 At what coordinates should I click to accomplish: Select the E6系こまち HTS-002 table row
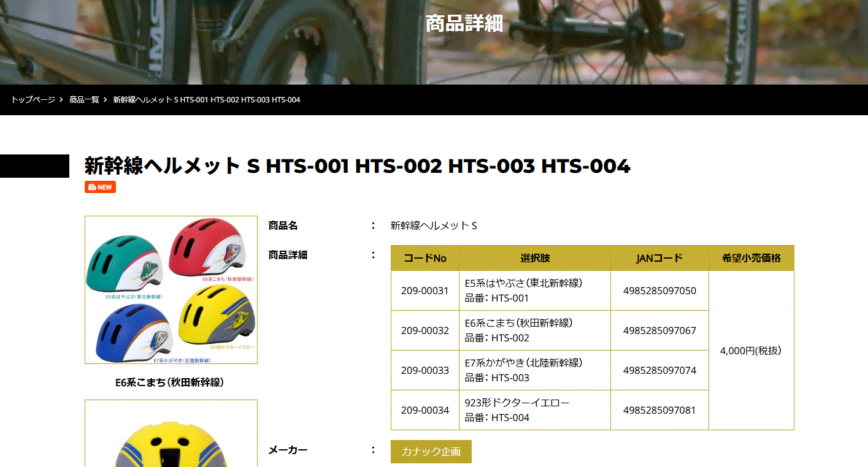534,330
